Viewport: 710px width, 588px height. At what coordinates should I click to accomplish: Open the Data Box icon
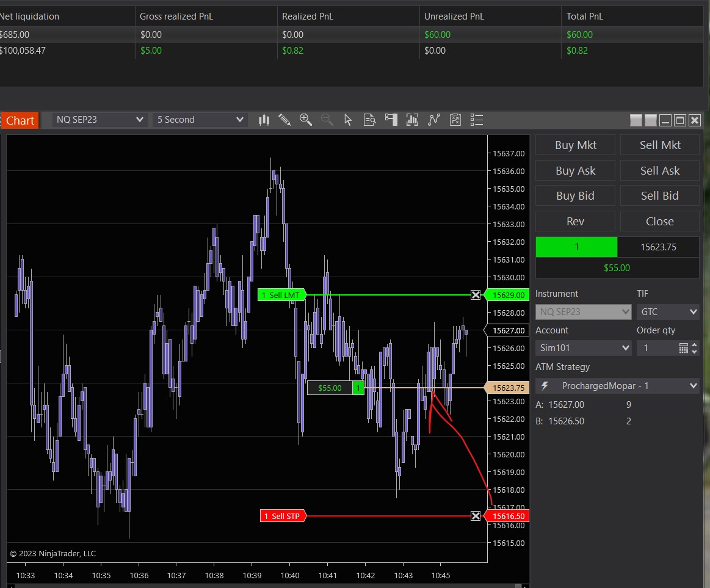[369, 120]
